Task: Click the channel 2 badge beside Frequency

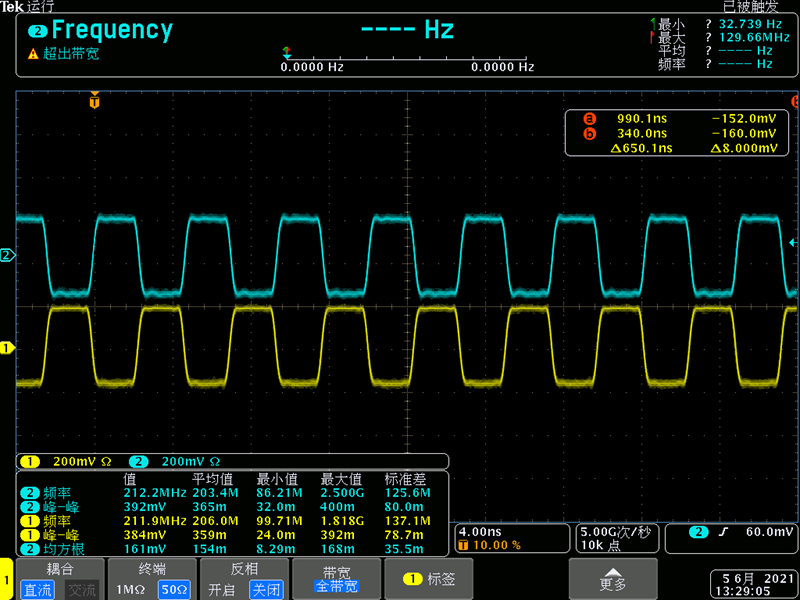Action: (x=38, y=31)
